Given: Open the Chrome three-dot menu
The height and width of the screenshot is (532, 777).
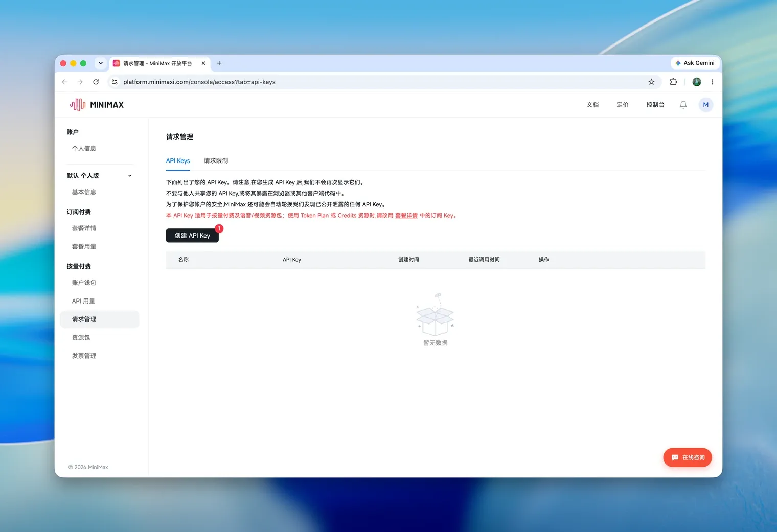Looking at the screenshot, I should (x=712, y=82).
